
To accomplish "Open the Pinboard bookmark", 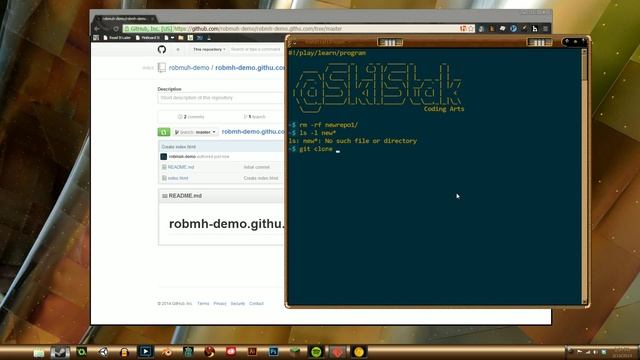I will (147, 38).
